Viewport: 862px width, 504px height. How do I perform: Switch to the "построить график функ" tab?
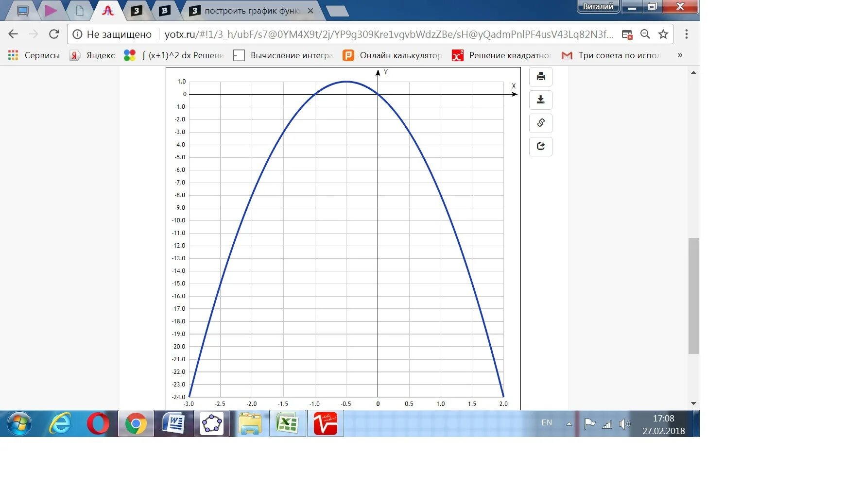(252, 11)
